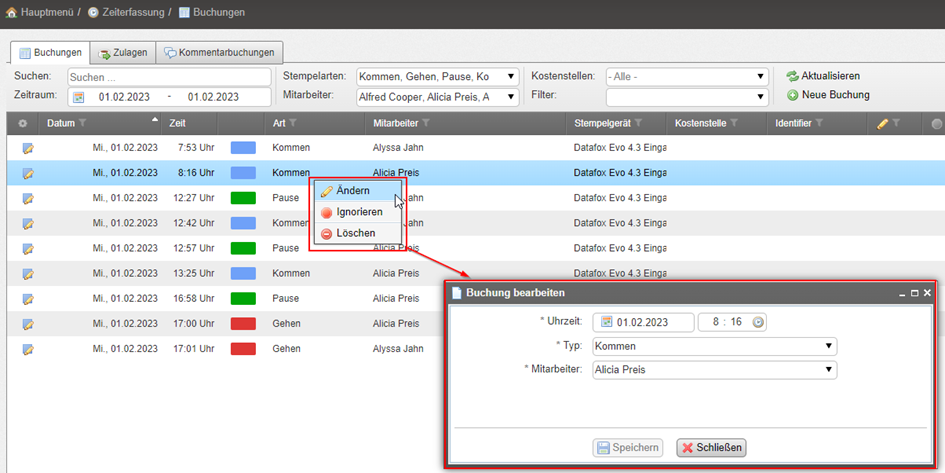Screen dimensions: 945x473
Task: Click the pencil icon column header
Action: pos(883,123)
